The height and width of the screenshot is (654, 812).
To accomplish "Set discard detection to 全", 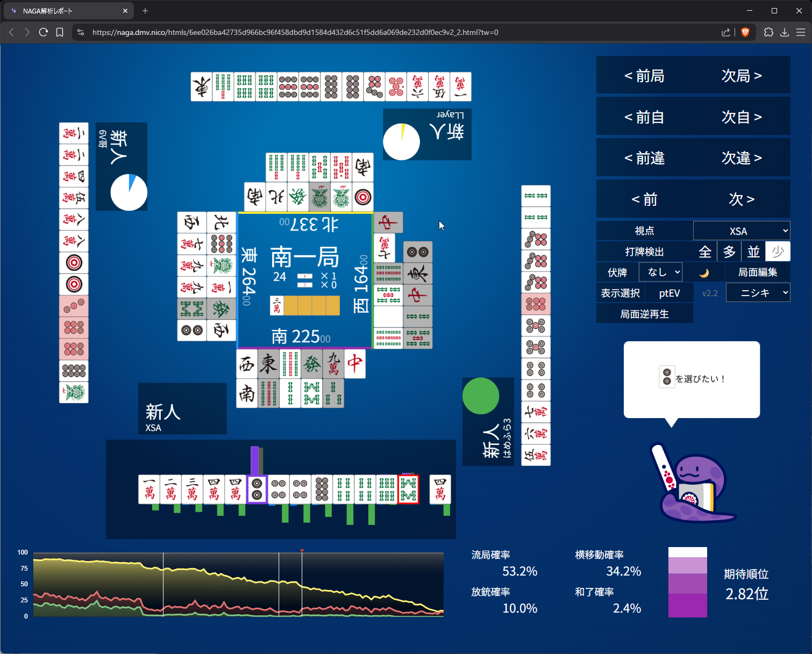I will [x=705, y=251].
